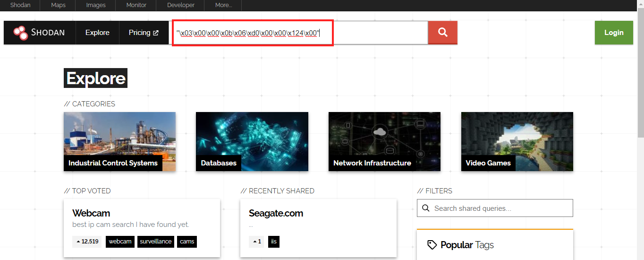The image size is (644, 260).
Task: Upvote the Seagate.com query
Action: [256, 242]
